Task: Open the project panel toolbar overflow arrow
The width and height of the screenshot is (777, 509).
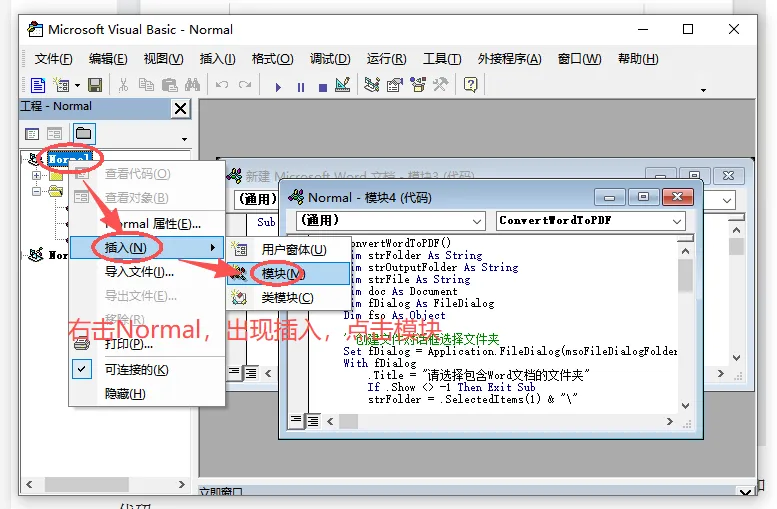Action: point(184,139)
